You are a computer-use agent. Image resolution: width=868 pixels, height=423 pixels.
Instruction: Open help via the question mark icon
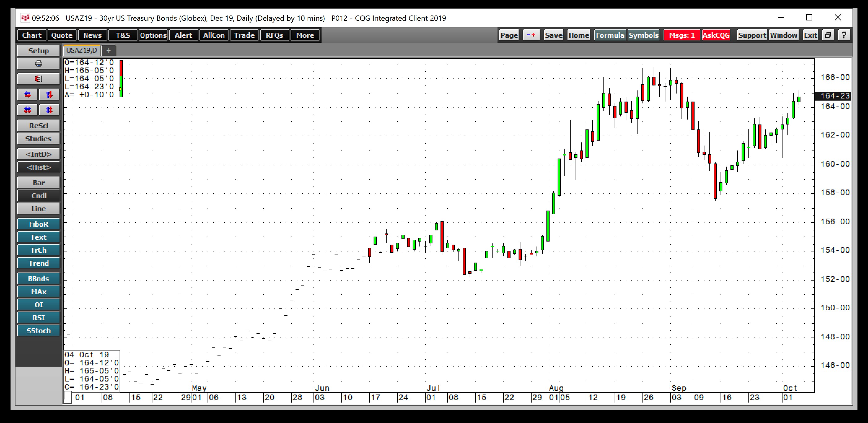(844, 35)
